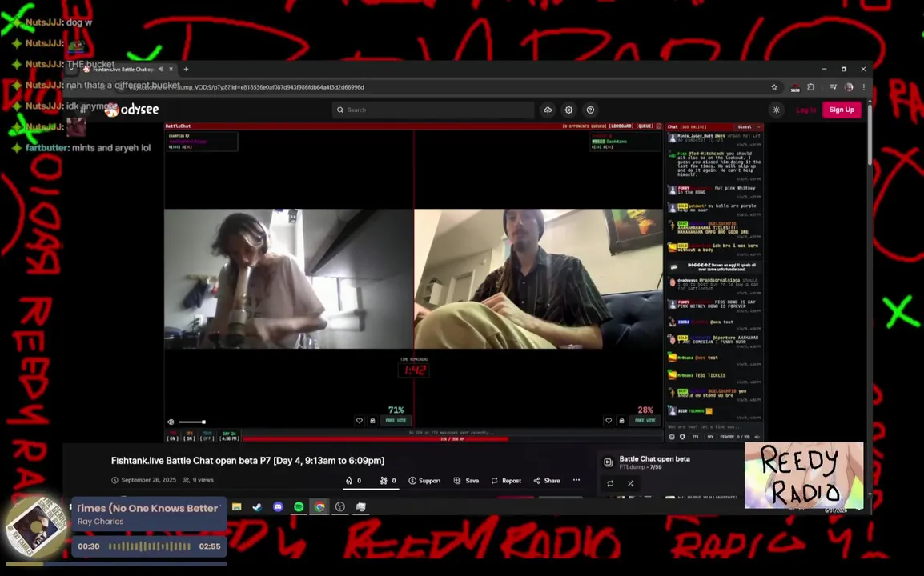Bookmark page with the star icon
The height and width of the screenshot is (576, 924).
pyautogui.click(x=774, y=87)
